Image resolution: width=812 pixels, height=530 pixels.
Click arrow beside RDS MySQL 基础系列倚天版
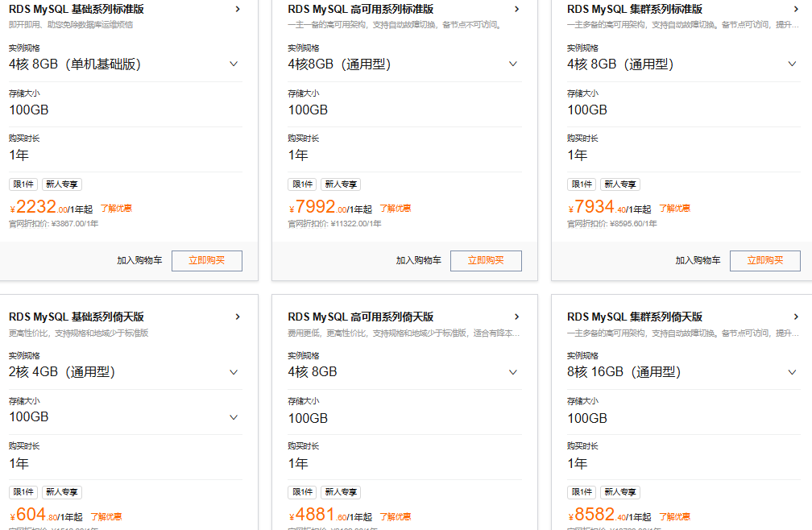pos(238,317)
